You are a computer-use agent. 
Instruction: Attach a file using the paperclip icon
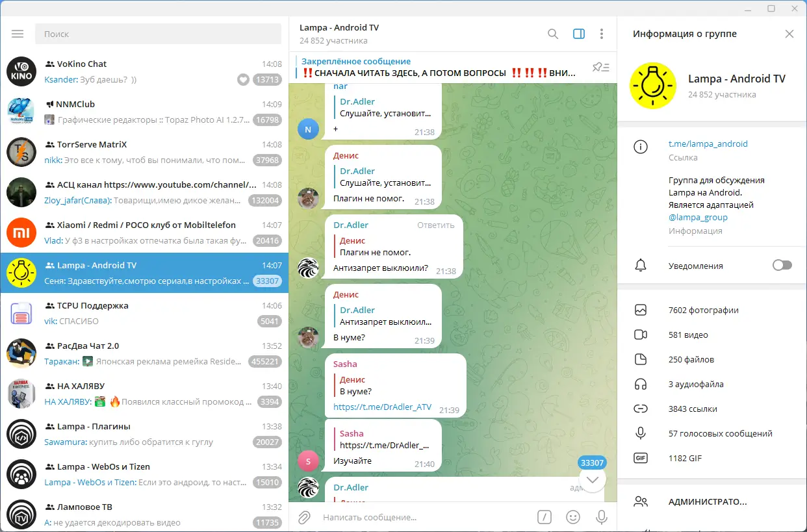pyautogui.click(x=303, y=516)
